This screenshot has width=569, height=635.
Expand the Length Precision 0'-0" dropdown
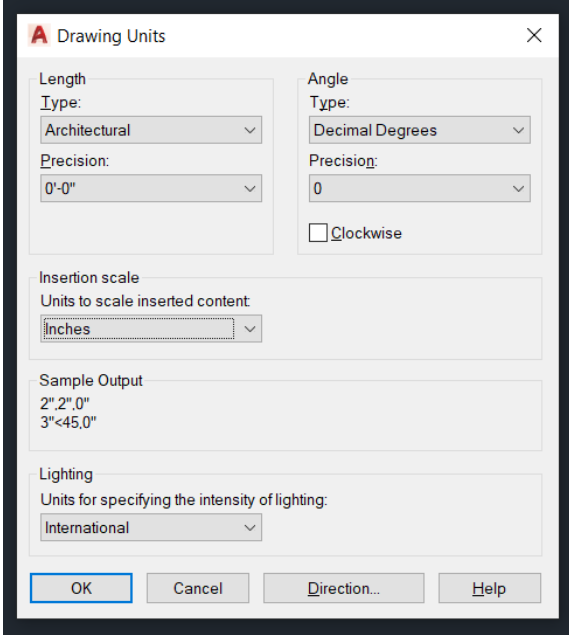(151, 188)
